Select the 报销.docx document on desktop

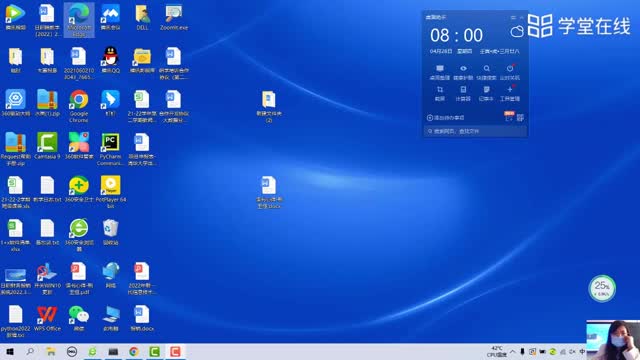[142, 318]
